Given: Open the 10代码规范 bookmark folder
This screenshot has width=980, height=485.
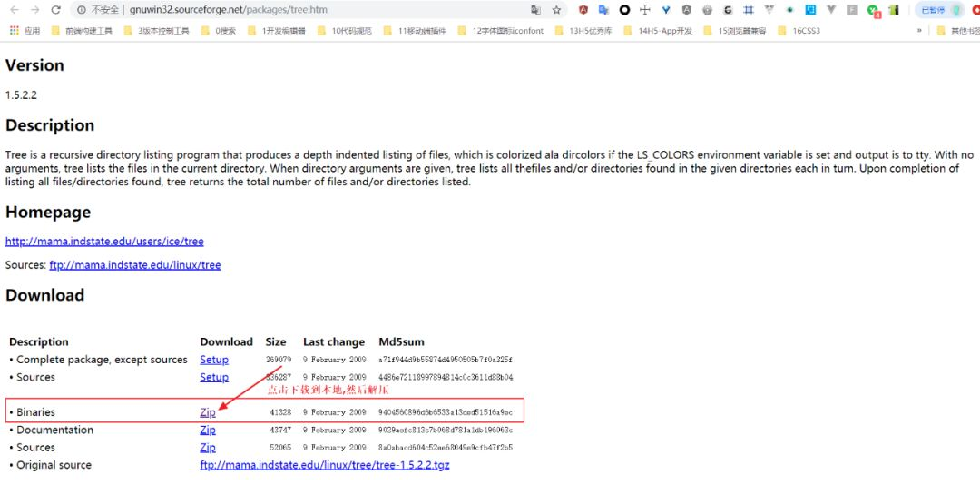Looking at the screenshot, I should pyautogui.click(x=345, y=31).
